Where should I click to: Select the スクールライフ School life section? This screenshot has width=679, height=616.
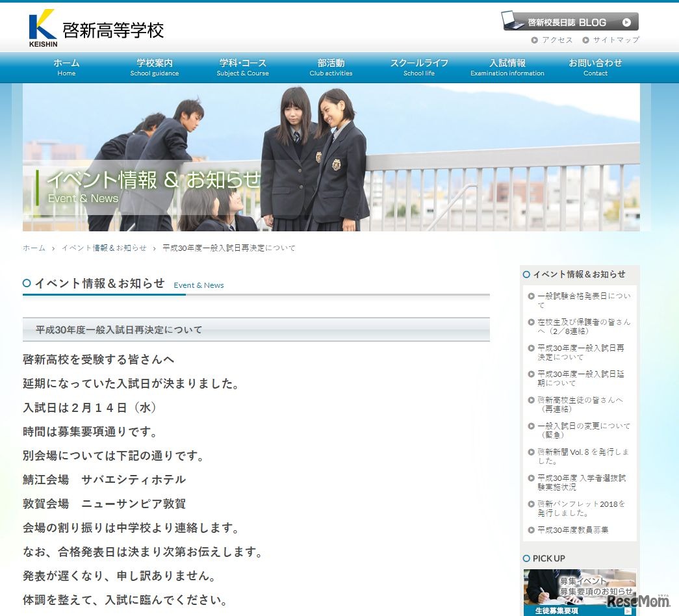[x=419, y=67]
